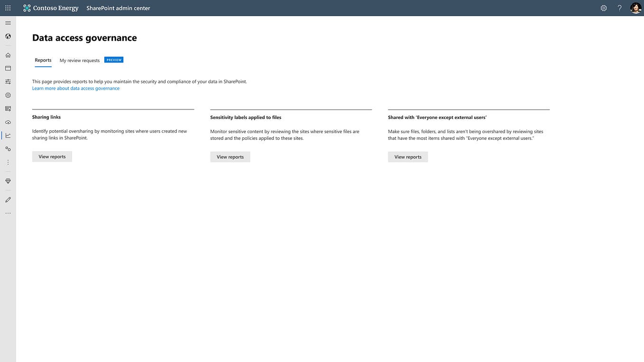The height and width of the screenshot is (362, 644).
Task: Select the Migration cloud icon
Action: pos(8,122)
